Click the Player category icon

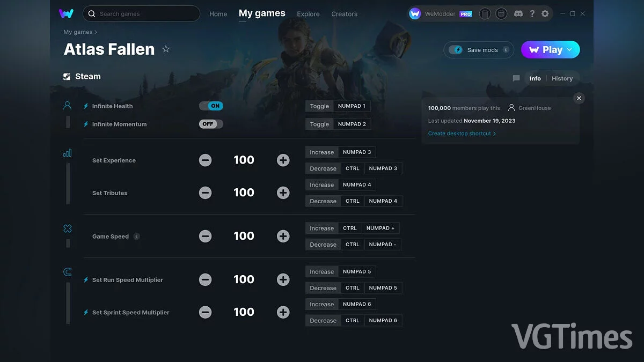68,106
